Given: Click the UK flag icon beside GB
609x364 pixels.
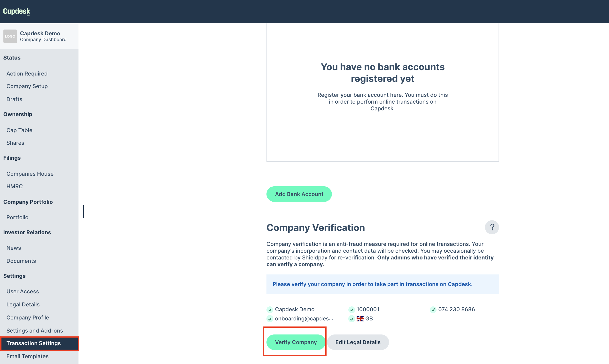Looking at the screenshot, I should coord(360,319).
